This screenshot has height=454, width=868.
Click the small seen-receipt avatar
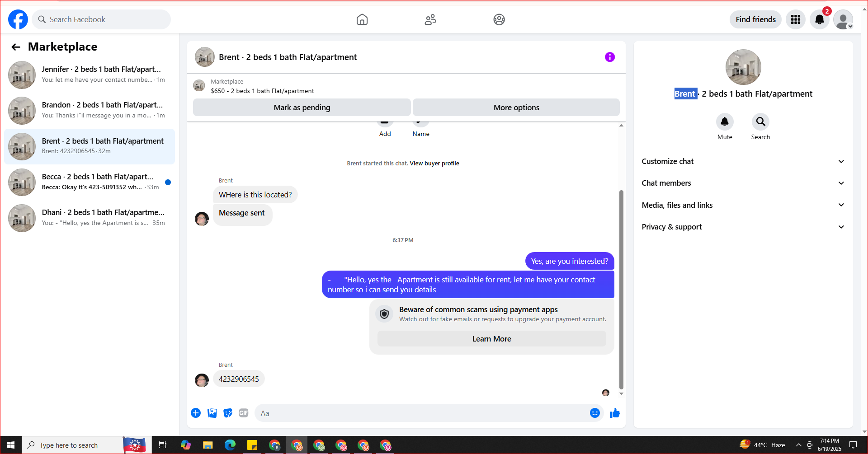coord(606,393)
